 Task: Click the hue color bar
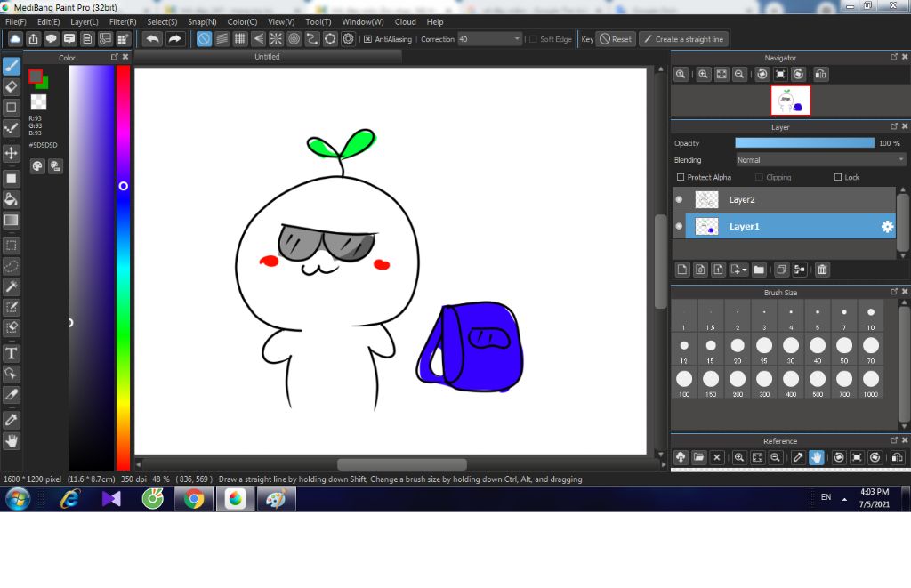tap(123, 267)
